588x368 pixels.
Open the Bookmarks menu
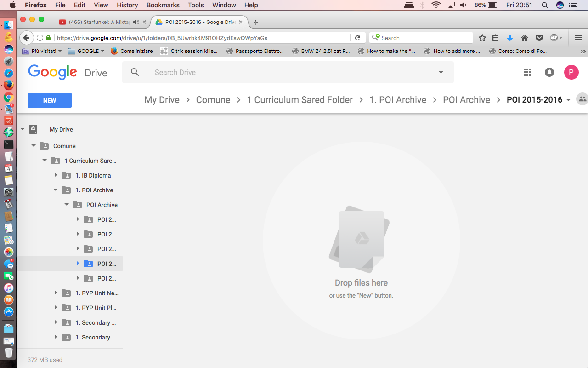(x=163, y=5)
